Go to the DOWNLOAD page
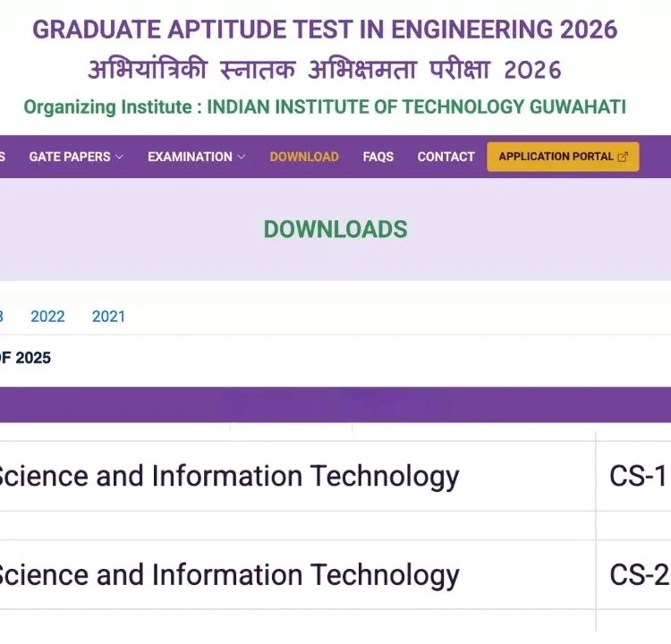This screenshot has height=644, width=671. [304, 157]
